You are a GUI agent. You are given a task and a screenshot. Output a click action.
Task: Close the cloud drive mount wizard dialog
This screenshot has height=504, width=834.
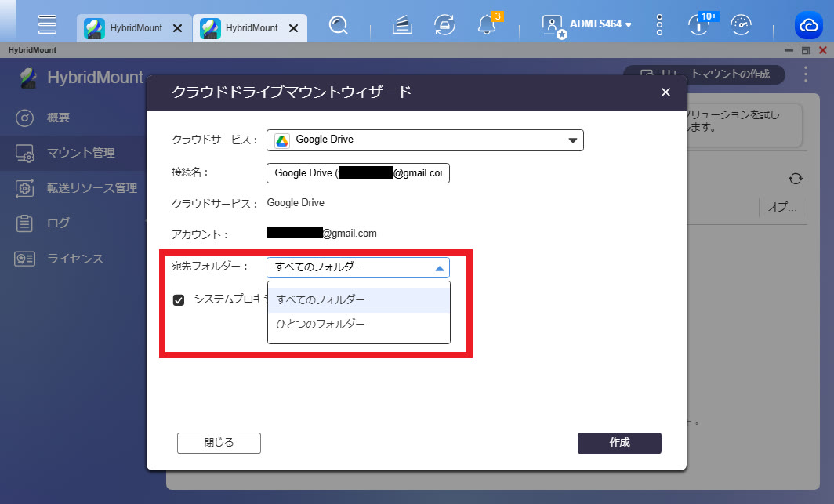(665, 92)
